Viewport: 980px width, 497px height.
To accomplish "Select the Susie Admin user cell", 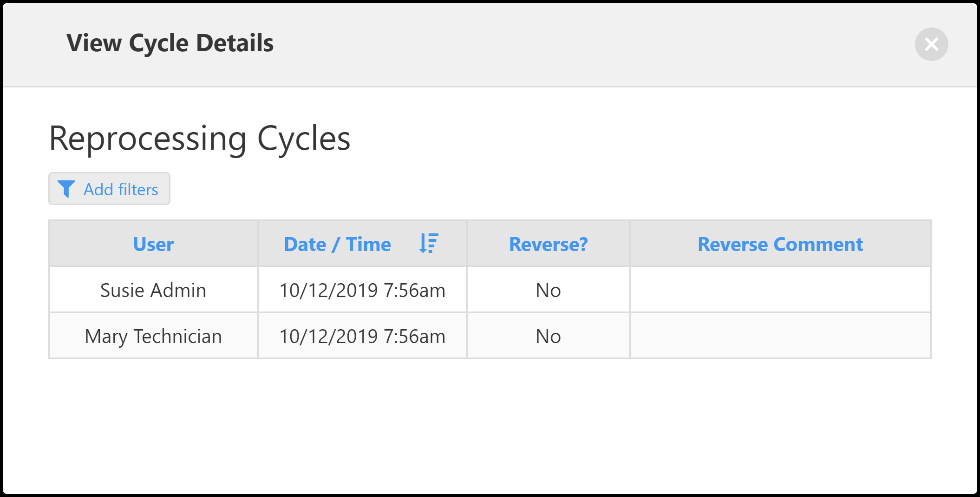I will 153,290.
